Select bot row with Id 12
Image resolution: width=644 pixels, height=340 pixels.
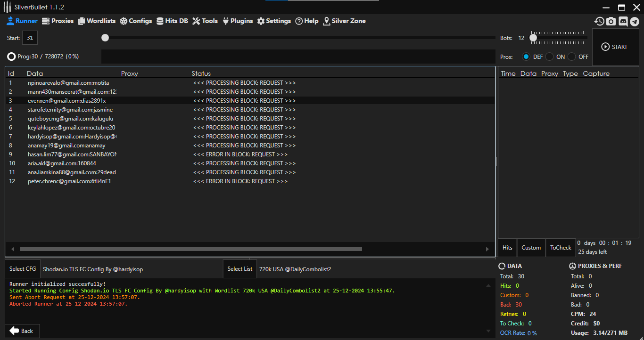coord(250,181)
